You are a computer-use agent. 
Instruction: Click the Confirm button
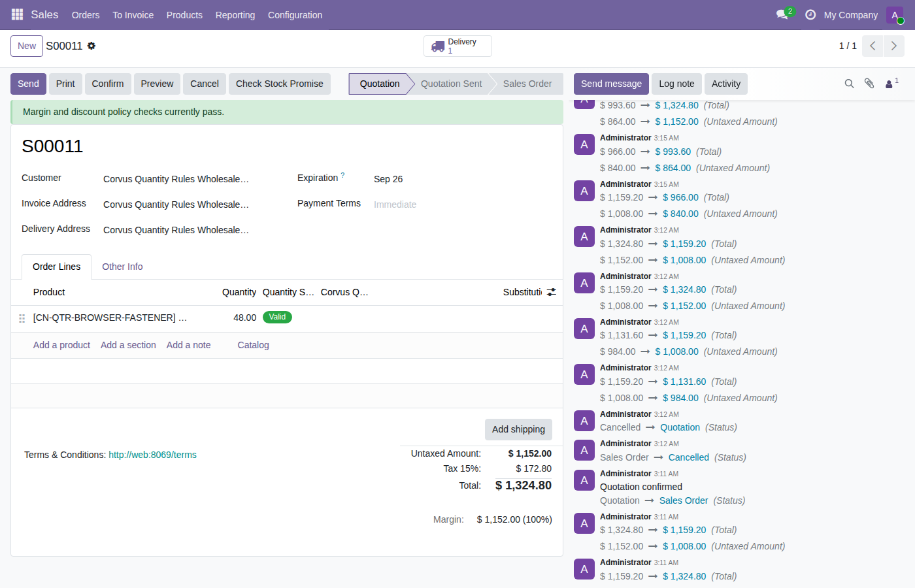tap(108, 84)
